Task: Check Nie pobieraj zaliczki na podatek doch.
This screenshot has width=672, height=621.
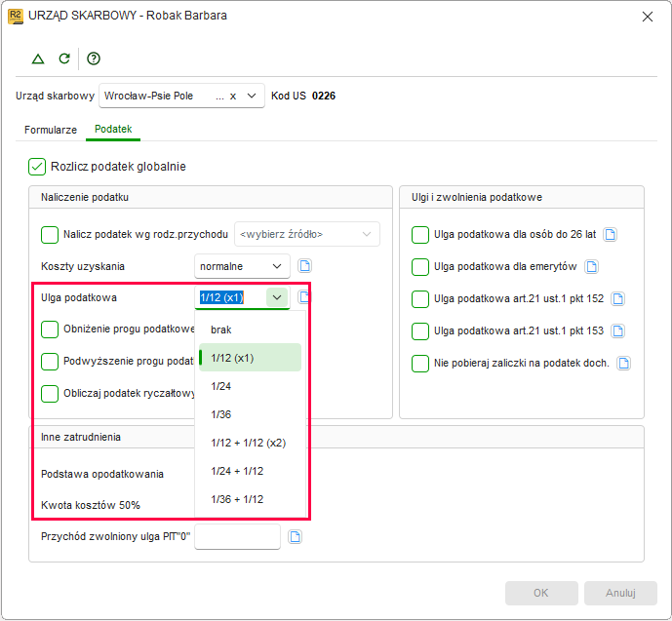Action: click(420, 364)
